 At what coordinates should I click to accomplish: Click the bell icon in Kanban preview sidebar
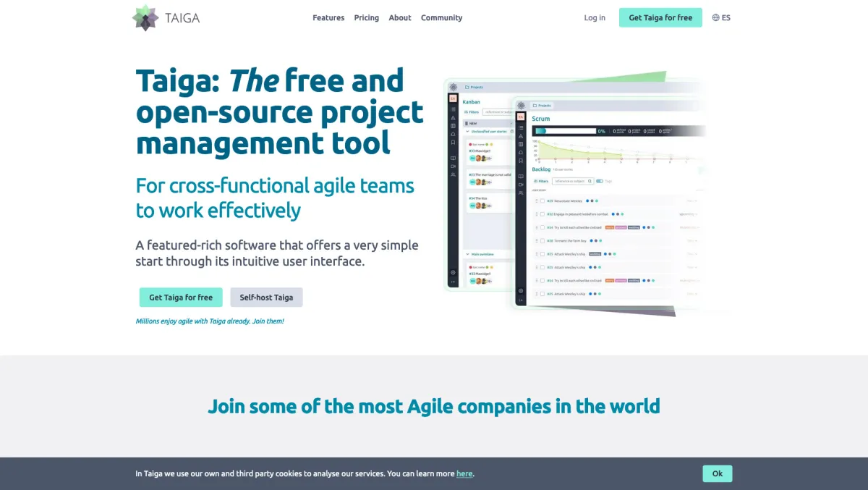click(x=453, y=134)
